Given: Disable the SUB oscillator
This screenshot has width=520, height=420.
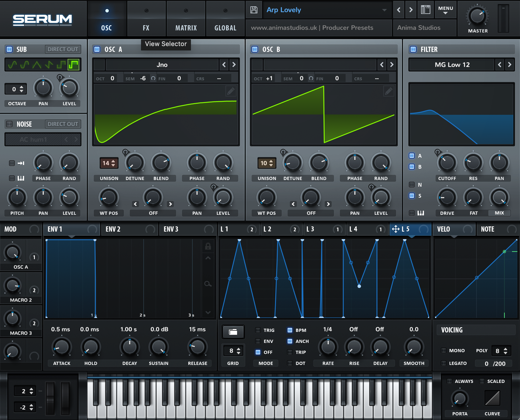Looking at the screenshot, I should pyautogui.click(x=9, y=49).
